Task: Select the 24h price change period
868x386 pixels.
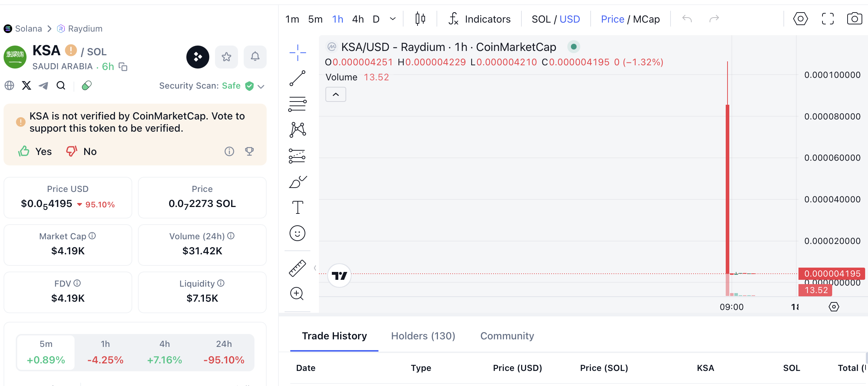Action: [224, 352]
